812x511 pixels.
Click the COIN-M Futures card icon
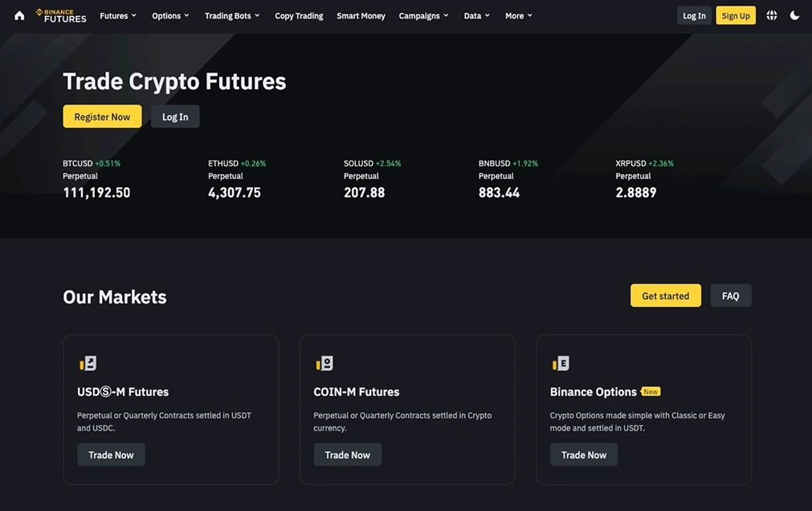click(x=324, y=362)
